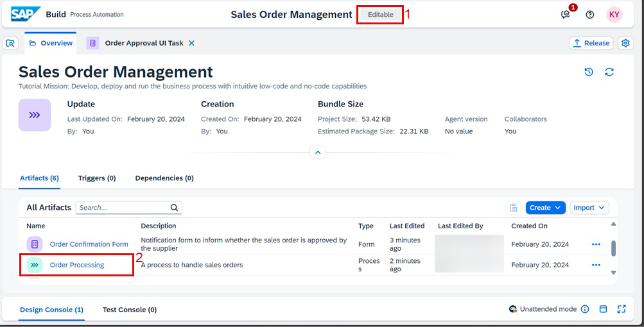Click the paste clipboard icon beside Create

click(514, 208)
